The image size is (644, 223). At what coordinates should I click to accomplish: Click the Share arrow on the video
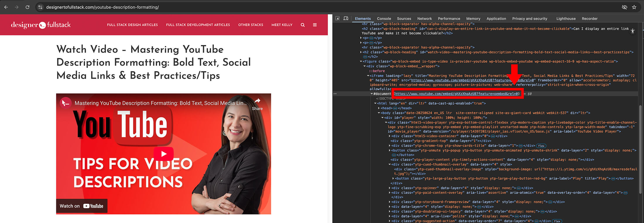tap(257, 104)
